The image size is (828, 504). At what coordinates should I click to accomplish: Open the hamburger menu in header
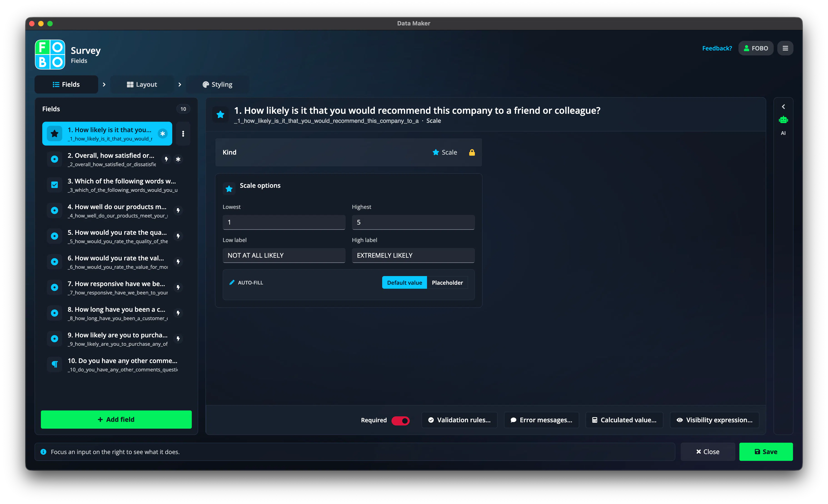[785, 48]
